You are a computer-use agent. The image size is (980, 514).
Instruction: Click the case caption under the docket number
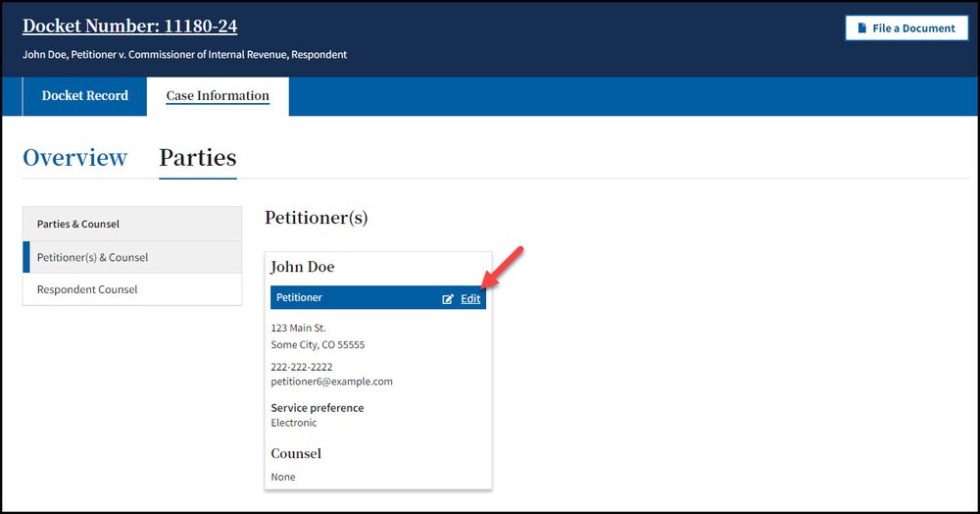(185, 55)
